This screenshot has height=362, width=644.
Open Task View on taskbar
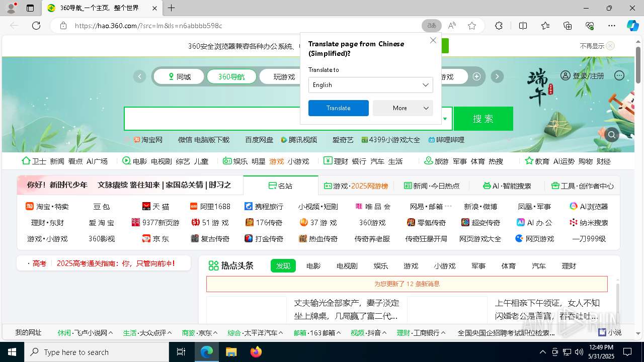[x=181, y=352]
